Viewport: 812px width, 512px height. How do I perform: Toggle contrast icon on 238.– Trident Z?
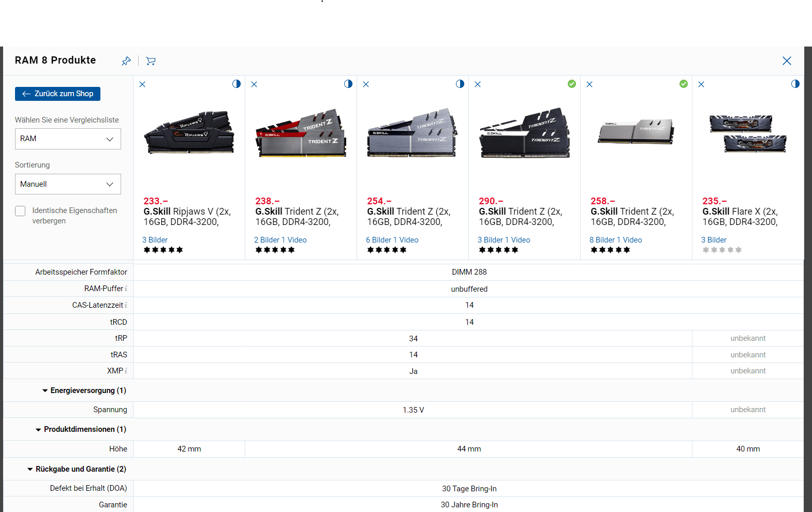pos(348,84)
